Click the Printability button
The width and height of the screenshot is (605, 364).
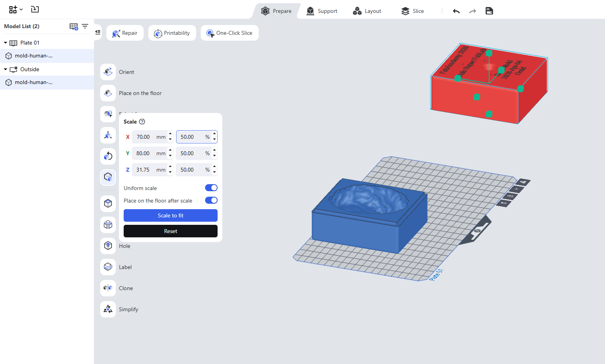click(x=172, y=33)
